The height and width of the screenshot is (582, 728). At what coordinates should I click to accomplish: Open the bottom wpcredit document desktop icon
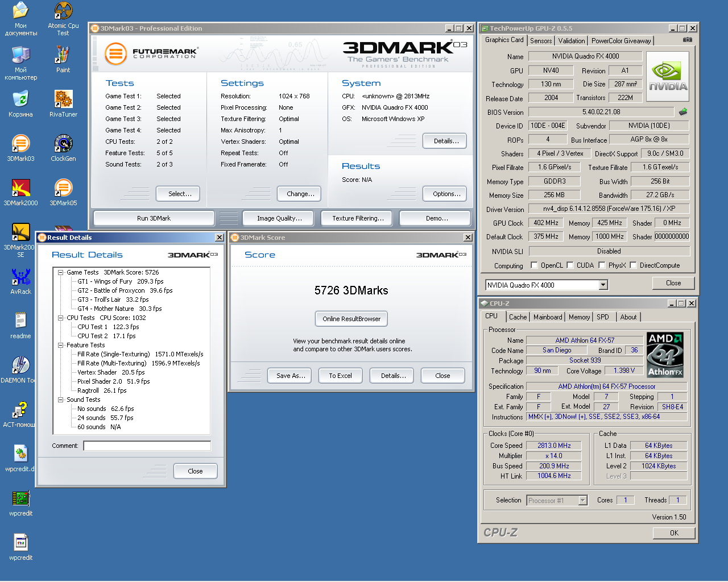pos(20,547)
